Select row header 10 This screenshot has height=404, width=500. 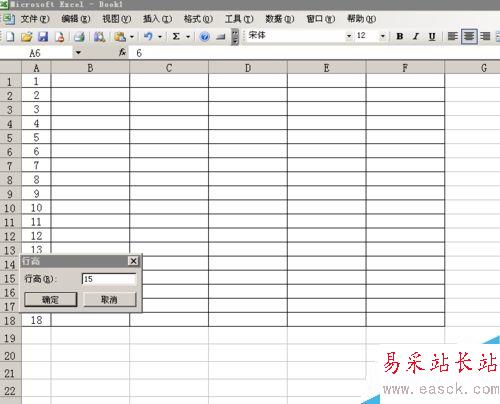tap(10, 208)
